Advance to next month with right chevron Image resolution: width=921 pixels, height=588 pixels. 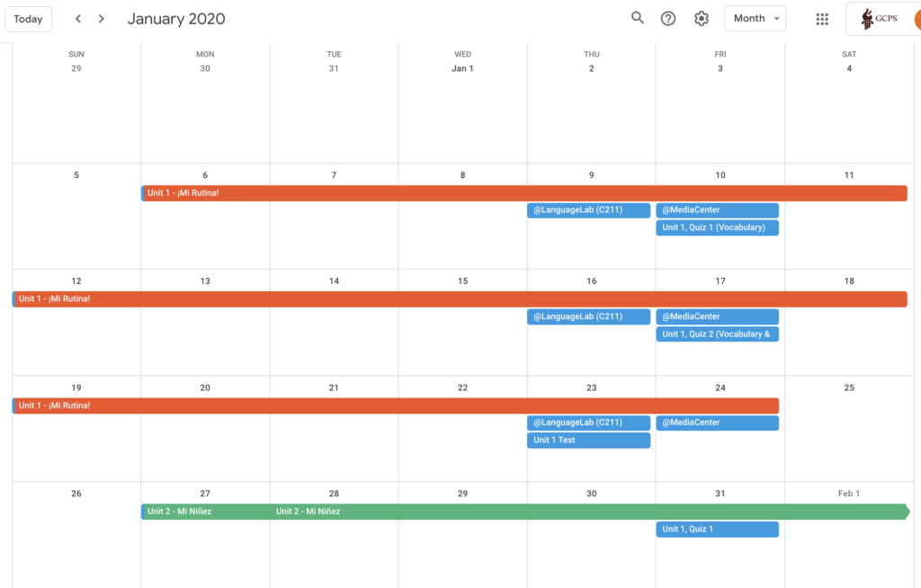(x=102, y=19)
